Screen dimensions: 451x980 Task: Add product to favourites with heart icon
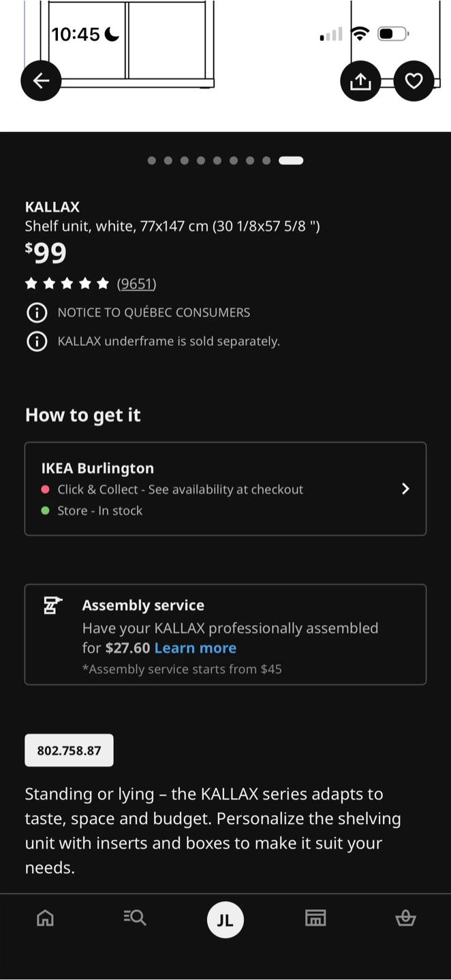click(x=414, y=81)
